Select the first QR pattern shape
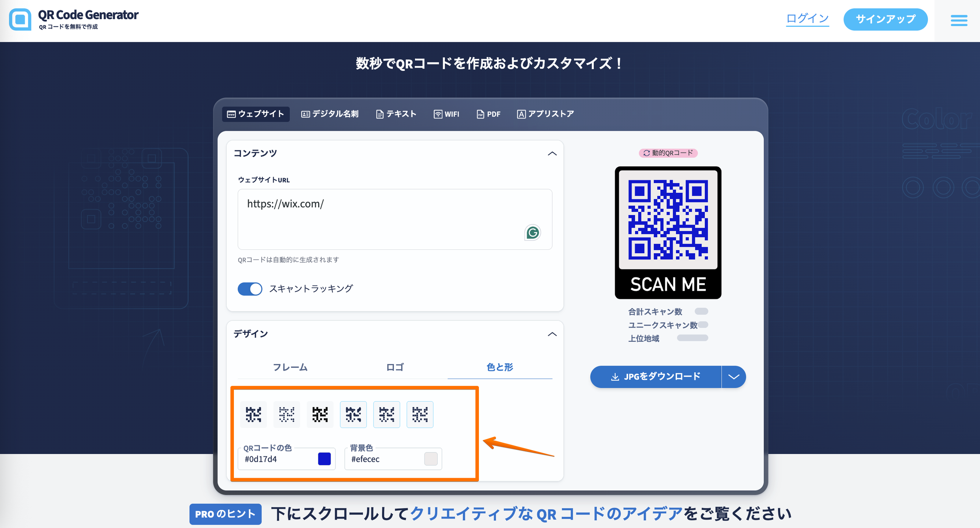This screenshot has width=980, height=528. (253, 415)
